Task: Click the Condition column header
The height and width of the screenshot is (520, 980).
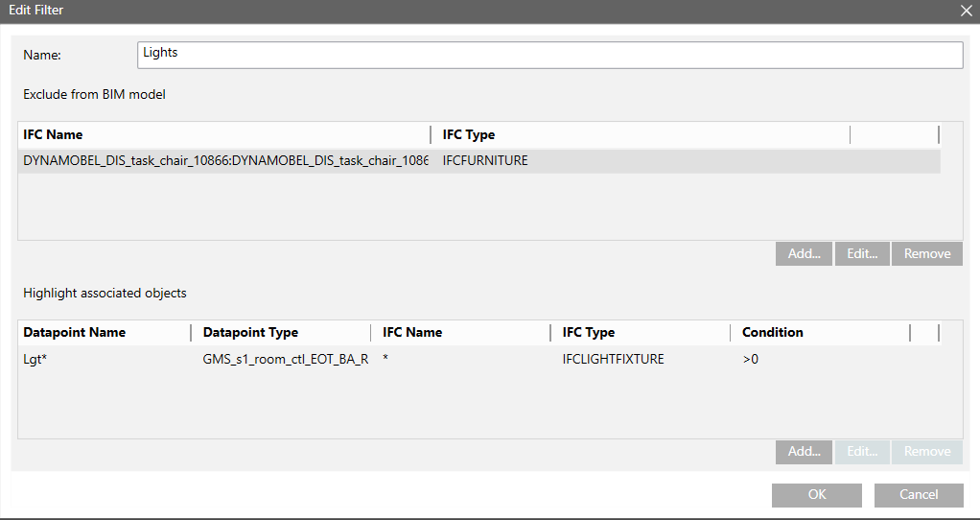Action: pos(772,333)
